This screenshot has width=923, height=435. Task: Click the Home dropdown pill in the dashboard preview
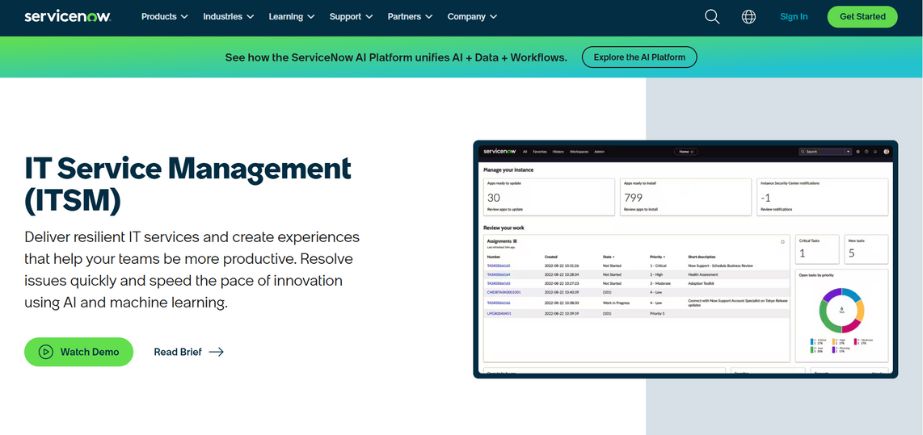click(x=685, y=151)
